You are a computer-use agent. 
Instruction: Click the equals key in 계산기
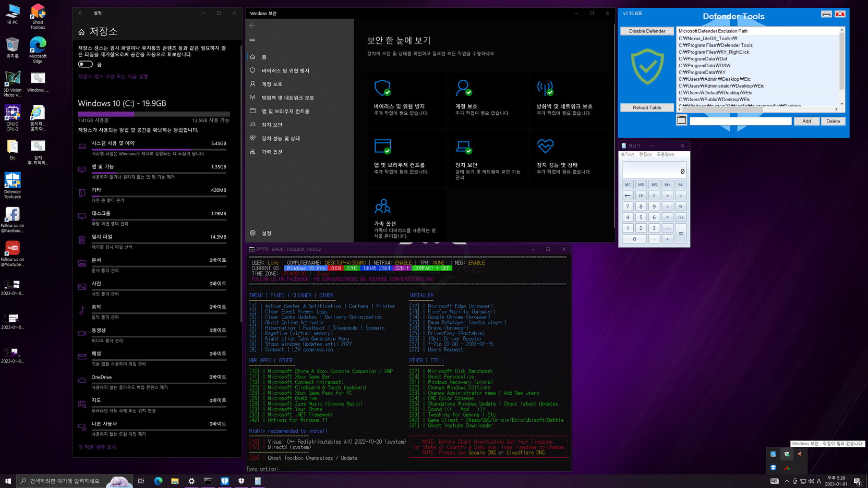(x=681, y=234)
